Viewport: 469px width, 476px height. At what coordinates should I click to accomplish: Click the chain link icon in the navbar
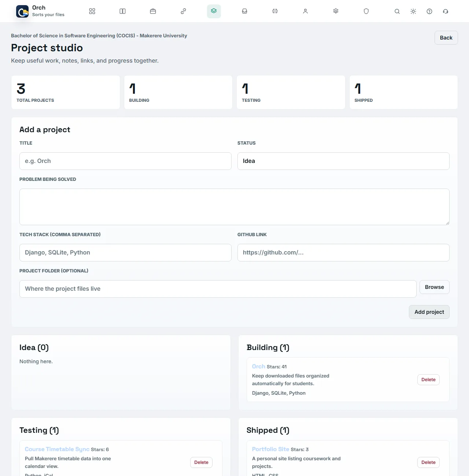coord(183,11)
